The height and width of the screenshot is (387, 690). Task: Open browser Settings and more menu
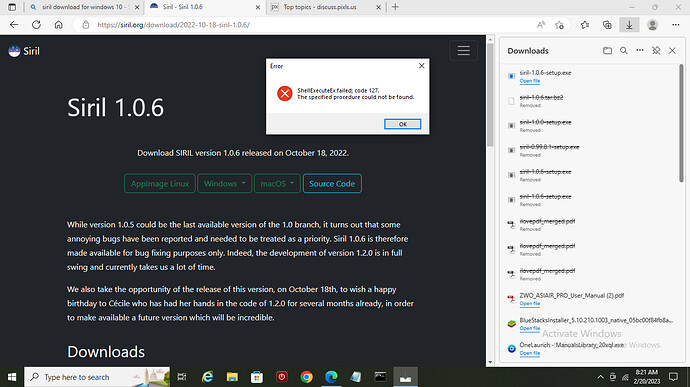[x=675, y=25]
